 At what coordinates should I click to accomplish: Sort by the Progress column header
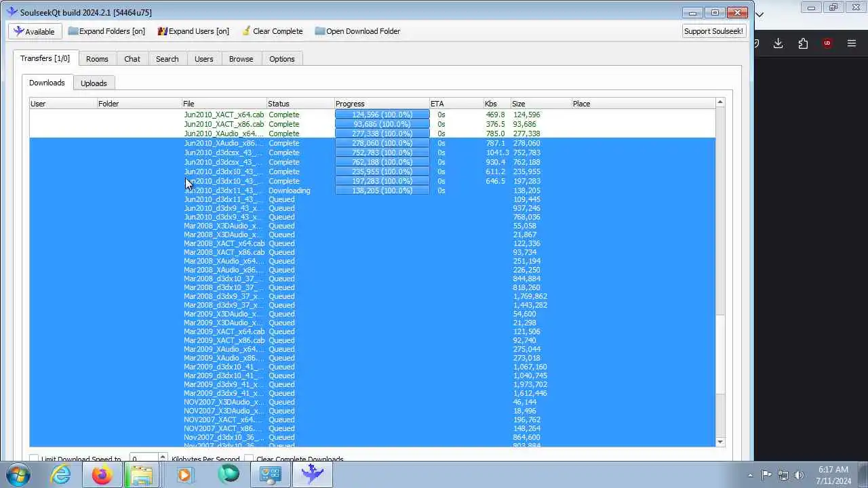(382, 104)
